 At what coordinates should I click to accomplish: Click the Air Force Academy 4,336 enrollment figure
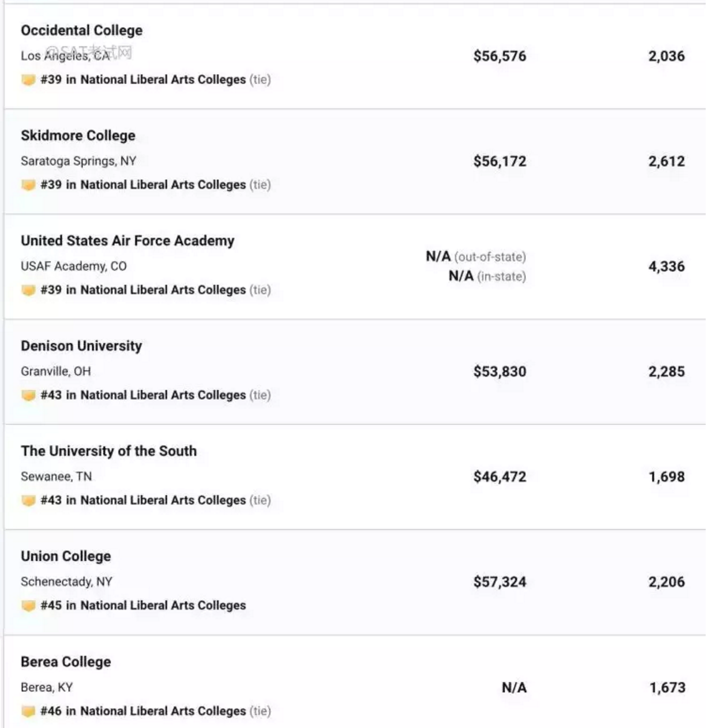click(666, 267)
